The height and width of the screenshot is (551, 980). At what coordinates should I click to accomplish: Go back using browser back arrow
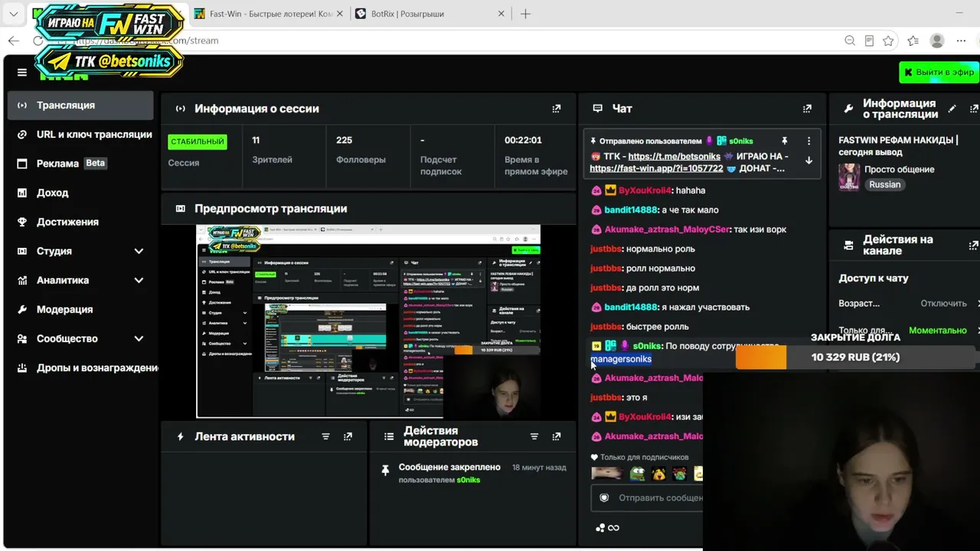[x=14, y=41]
